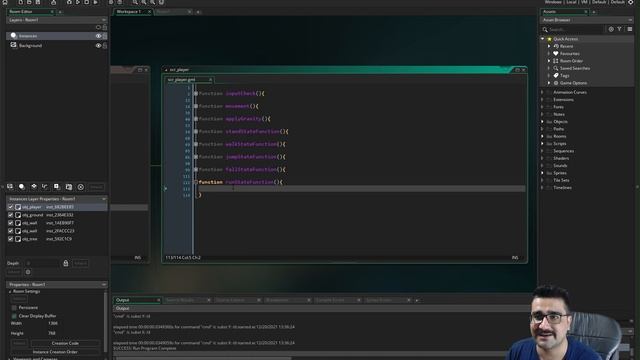Click the Create Executable icon in toolbar
Viewport: 640px width, 360px height.
[53, 2]
